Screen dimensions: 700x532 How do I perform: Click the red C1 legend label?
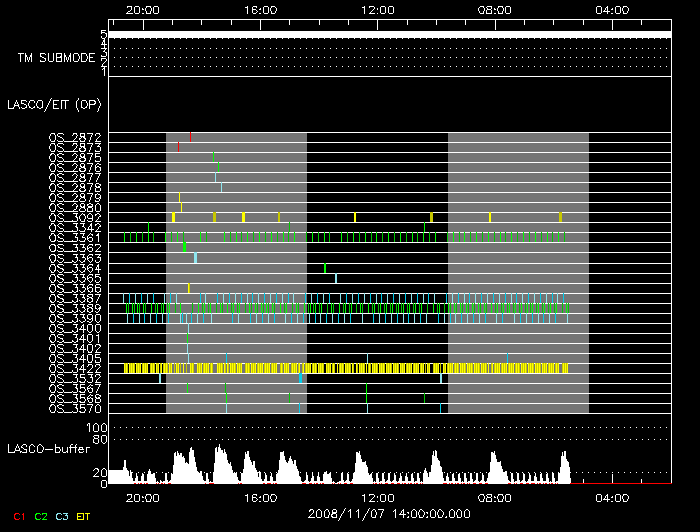tap(18, 515)
